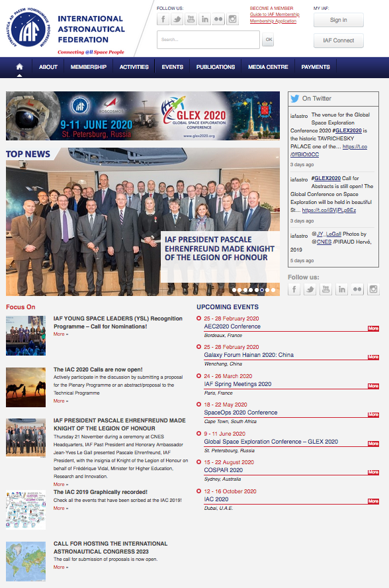This screenshot has width=389, height=588.
Task: Click More for IAC 2020 event
Action: tap(373, 501)
